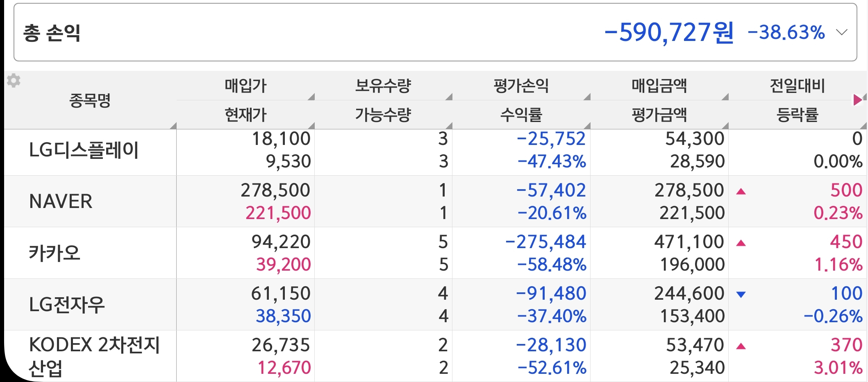Click NAVER return -20.61%

tap(552, 213)
